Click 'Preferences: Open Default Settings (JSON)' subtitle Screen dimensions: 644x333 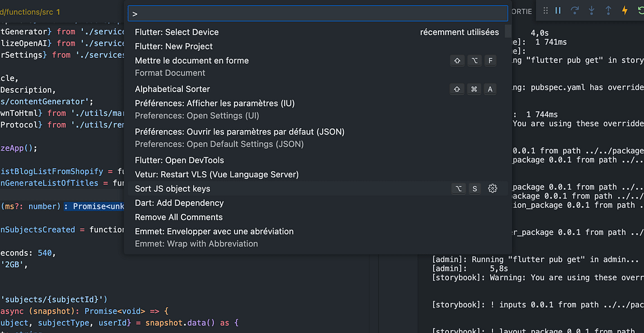pyautogui.click(x=220, y=144)
